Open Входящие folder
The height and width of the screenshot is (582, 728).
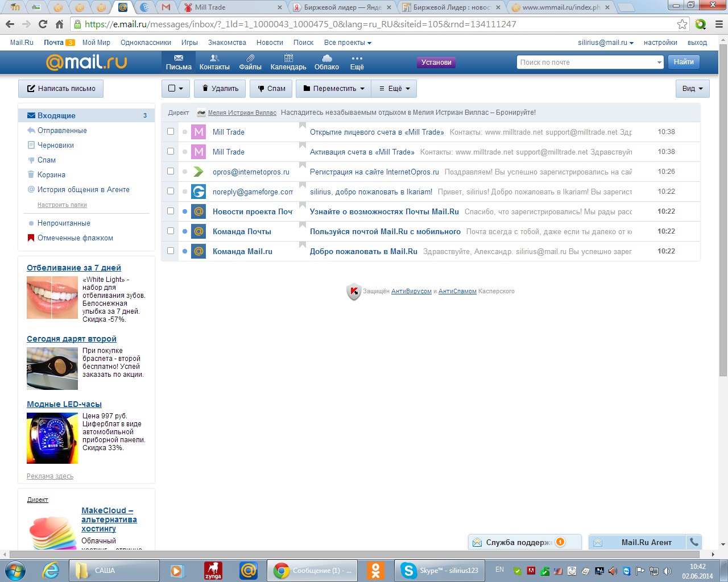(86, 115)
